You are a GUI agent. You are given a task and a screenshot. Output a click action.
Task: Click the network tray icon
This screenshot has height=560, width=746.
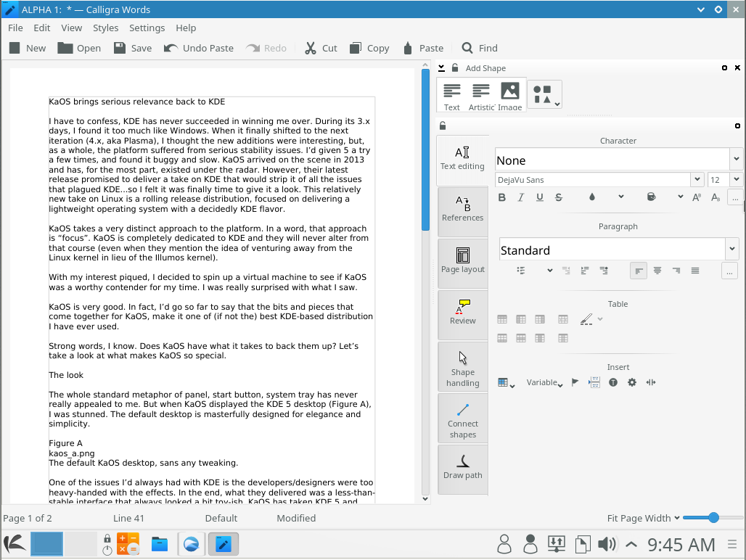click(556, 544)
